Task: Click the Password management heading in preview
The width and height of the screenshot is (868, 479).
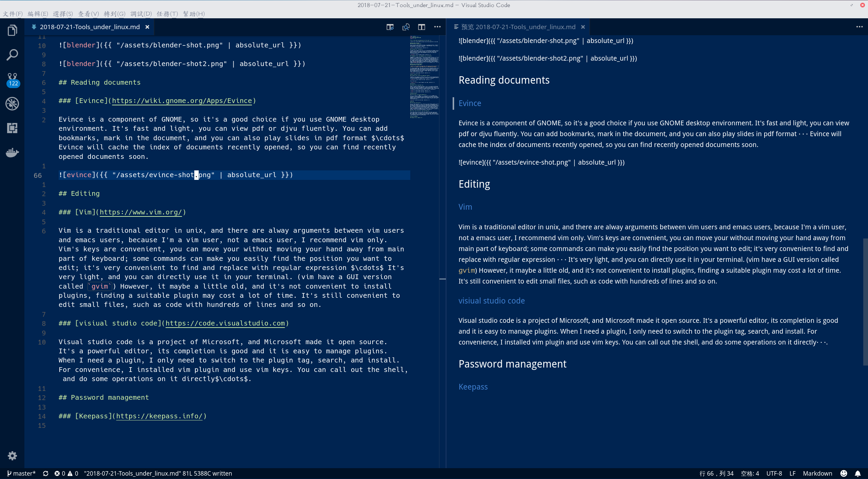Action: [512, 364]
